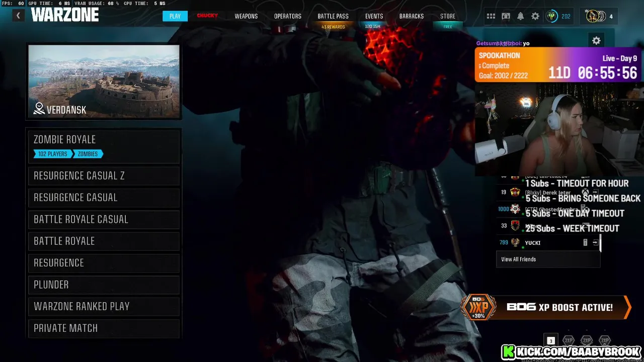
Task: Open the CHUCKY tab
Action: [207, 16]
